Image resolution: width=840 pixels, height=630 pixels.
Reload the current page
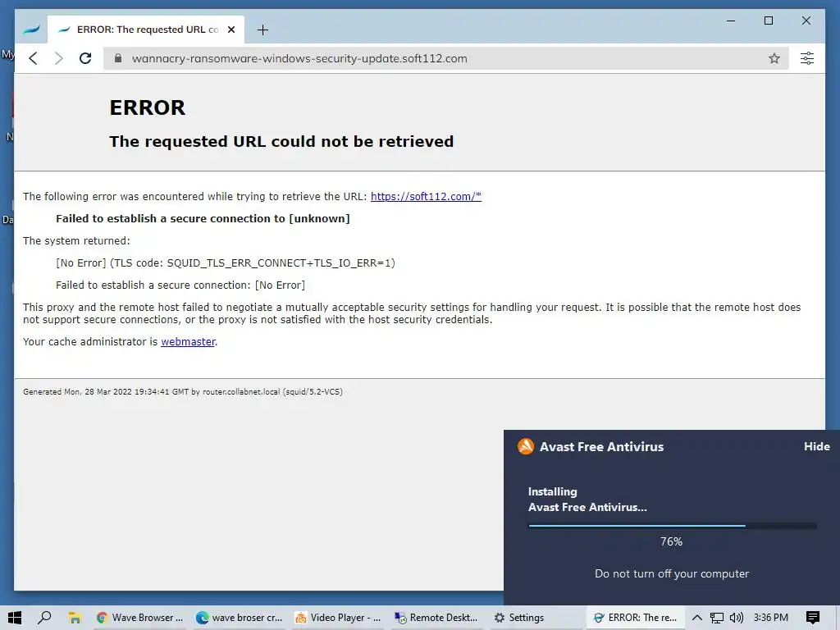click(x=85, y=58)
